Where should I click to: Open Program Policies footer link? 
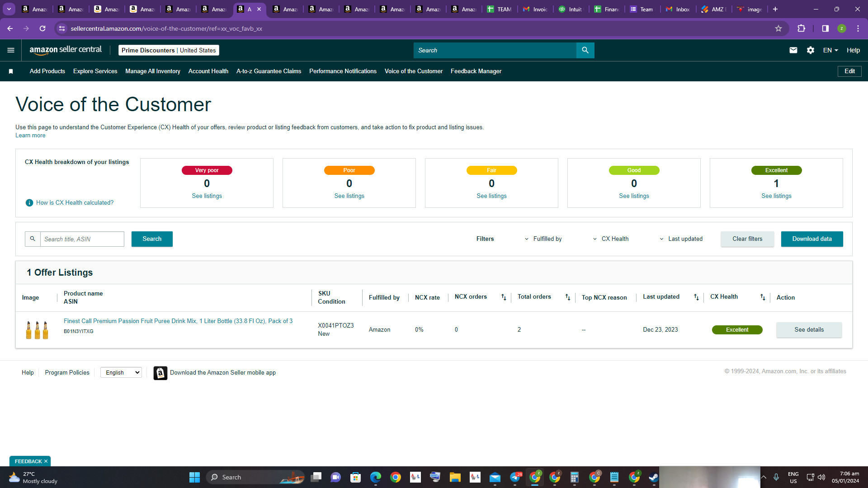point(67,373)
